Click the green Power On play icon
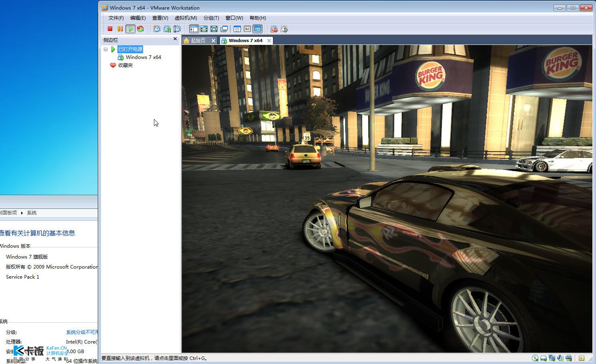596x364 pixels. 130,29
